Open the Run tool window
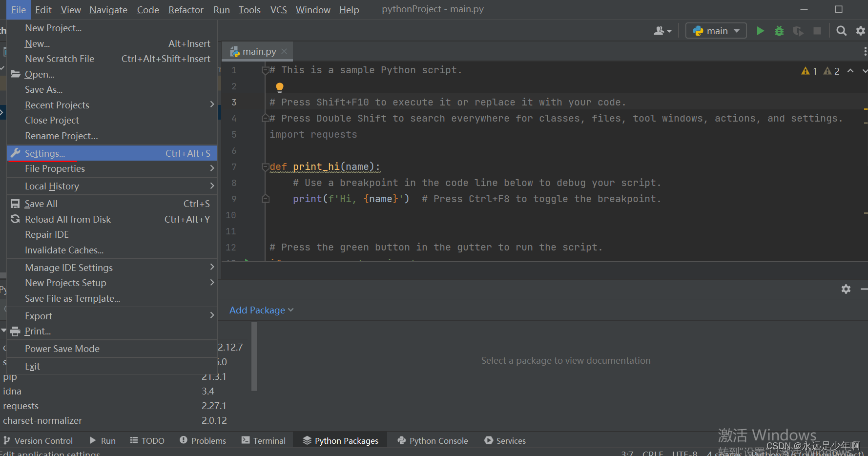Viewport: 868px width, 456px height. [103, 440]
